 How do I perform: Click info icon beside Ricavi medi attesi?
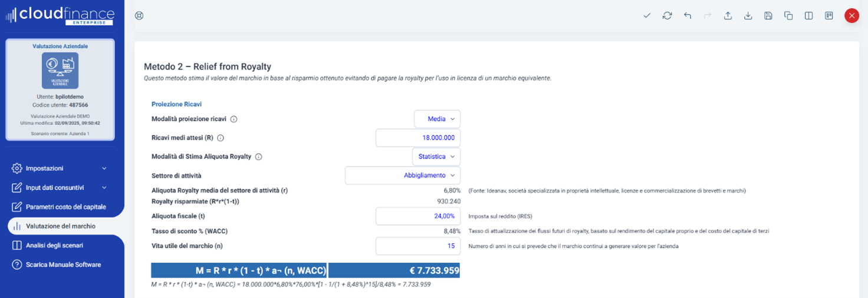point(221,138)
